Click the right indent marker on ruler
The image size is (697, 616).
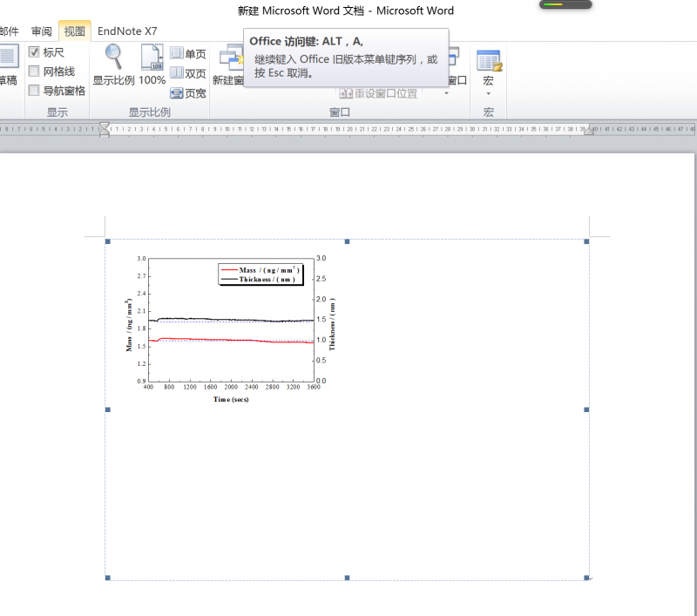(589, 131)
